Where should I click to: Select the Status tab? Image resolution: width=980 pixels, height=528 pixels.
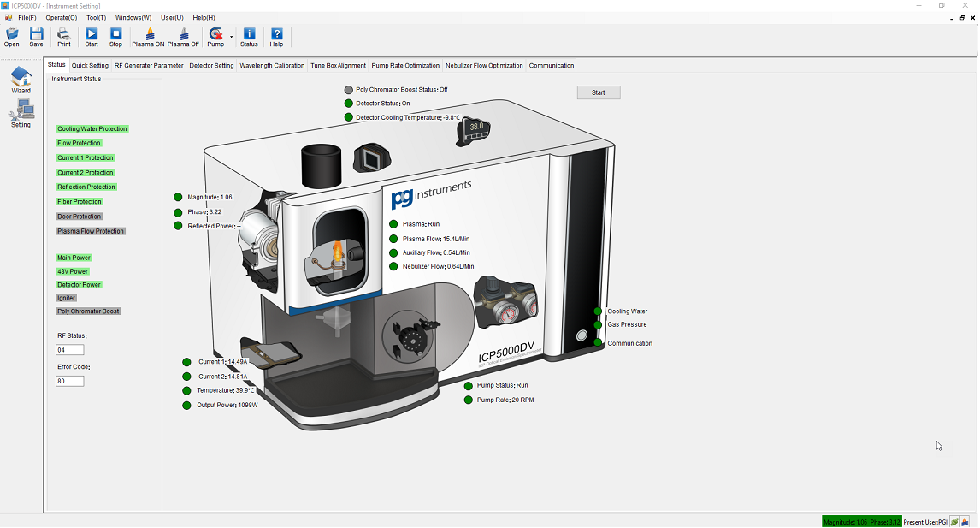56,64
